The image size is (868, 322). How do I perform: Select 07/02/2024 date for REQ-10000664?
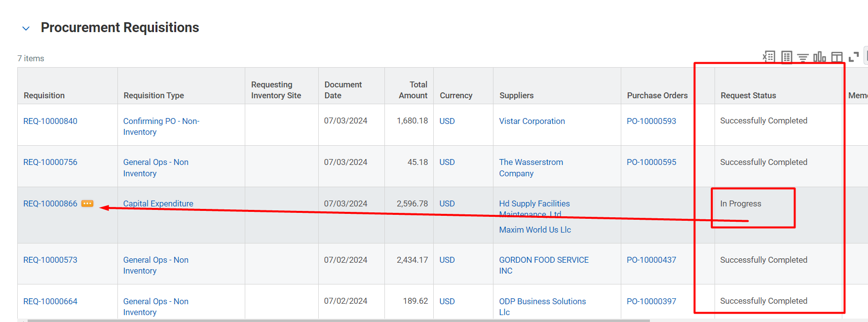[345, 301]
